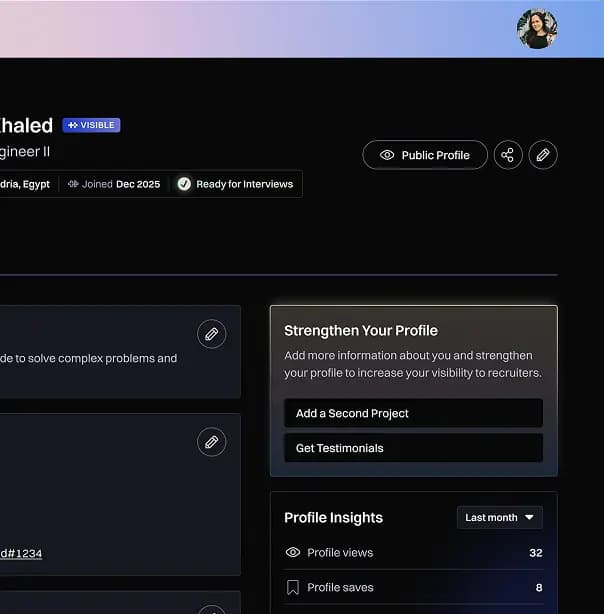The image size is (604, 614).
Task: Click the Public Profile button
Action: (x=425, y=155)
